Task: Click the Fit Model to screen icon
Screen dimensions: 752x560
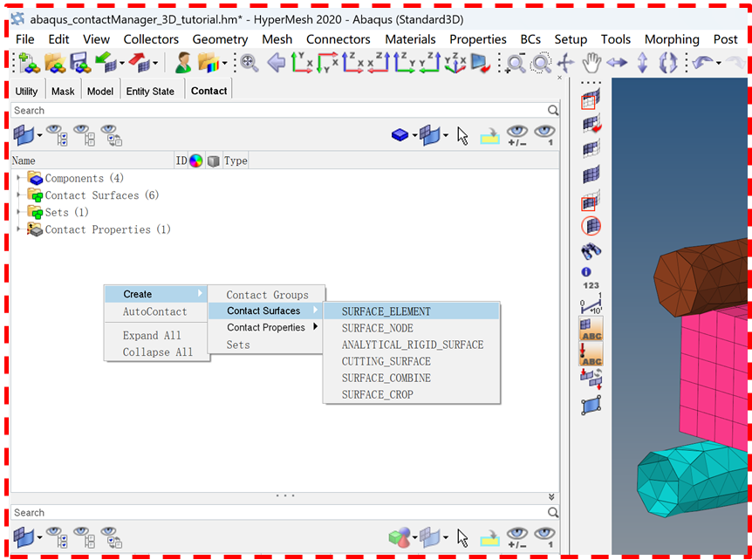Action: tap(250, 63)
